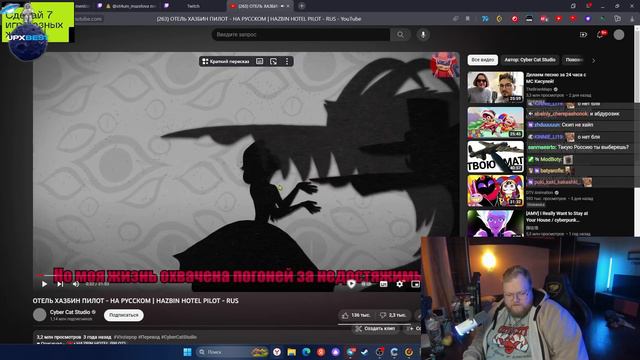Switch video to miniplayer mode
The width and height of the screenshot is (640, 360).
point(415,284)
